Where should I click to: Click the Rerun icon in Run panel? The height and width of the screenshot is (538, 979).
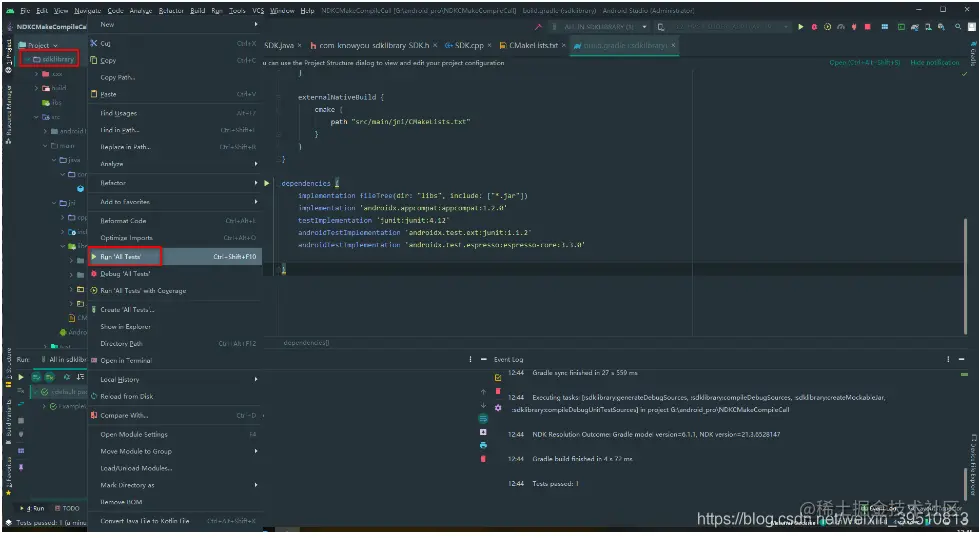pos(21,377)
